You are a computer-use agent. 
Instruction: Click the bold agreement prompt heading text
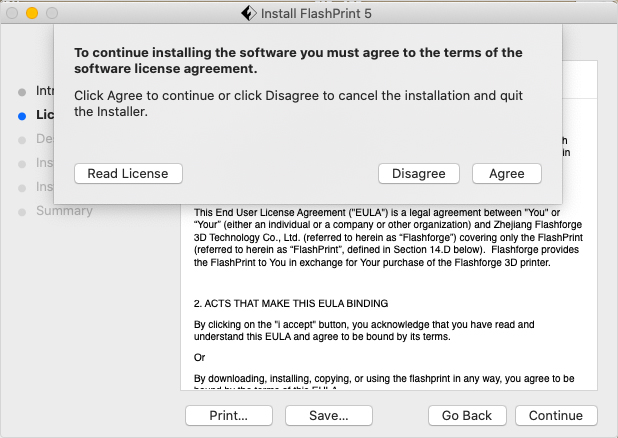[x=299, y=60]
